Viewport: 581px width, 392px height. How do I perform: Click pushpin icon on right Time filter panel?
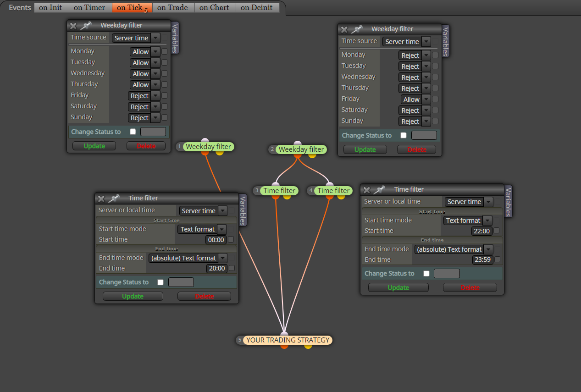click(380, 190)
